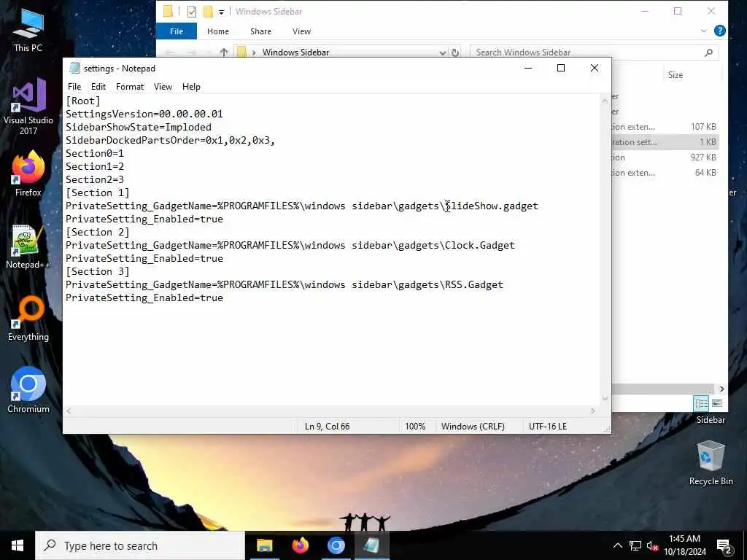Open Notepad++ desktop shortcut
This screenshot has height=560, width=747.
(x=28, y=246)
